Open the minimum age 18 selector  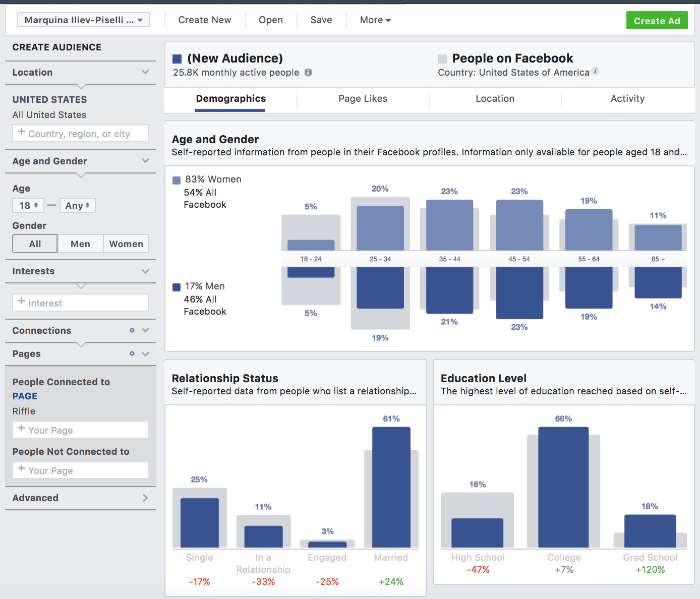[x=28, y=205]
